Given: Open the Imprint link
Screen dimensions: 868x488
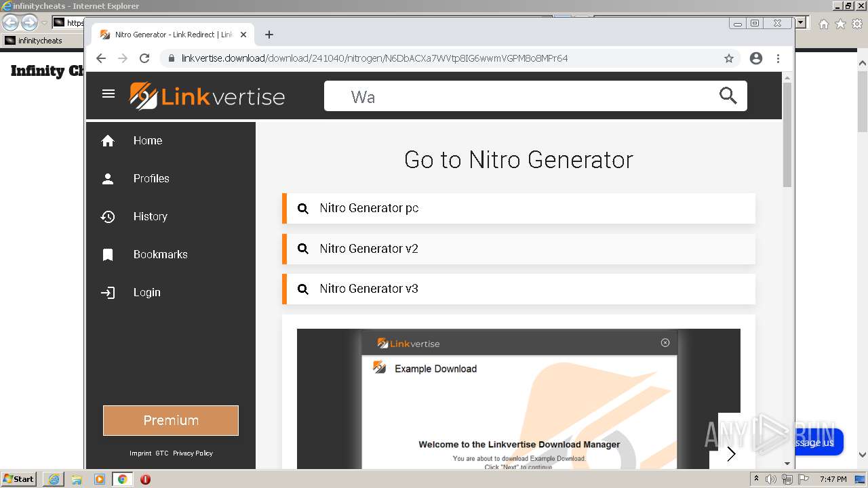Looking at the screenshot, I should click(x=140, y=453).
